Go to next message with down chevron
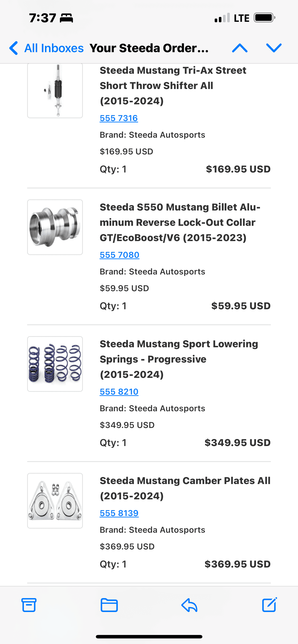This screenshot has height=644, width=298. [274, 48]
